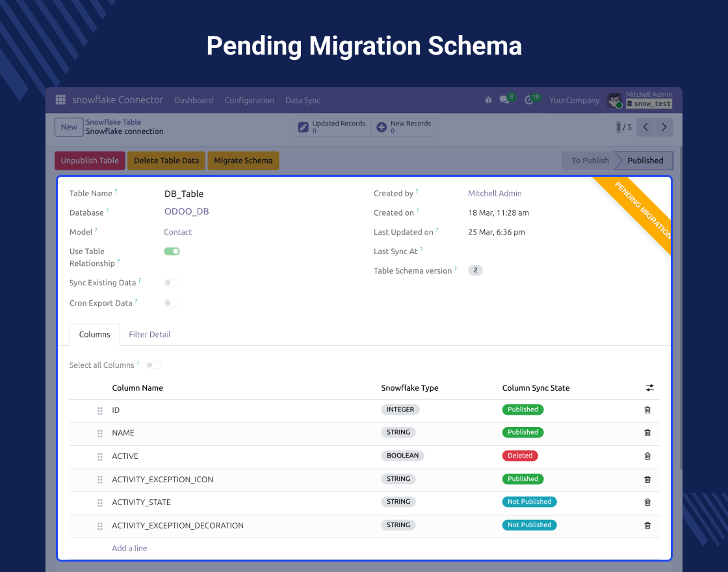Select the To Publish status stage
This screenshot has height=572, width=728.
(x=590, y=161)
